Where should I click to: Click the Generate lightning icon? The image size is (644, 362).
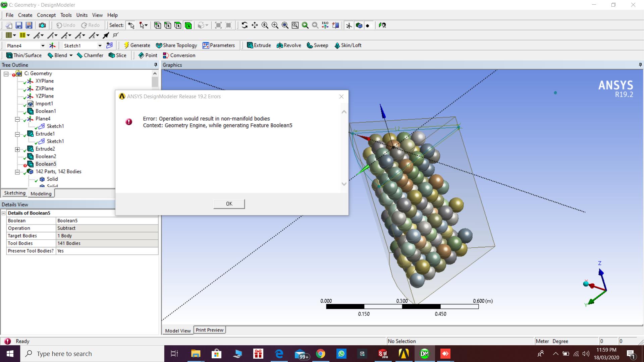pyautogui.click(x=126, y=45)
